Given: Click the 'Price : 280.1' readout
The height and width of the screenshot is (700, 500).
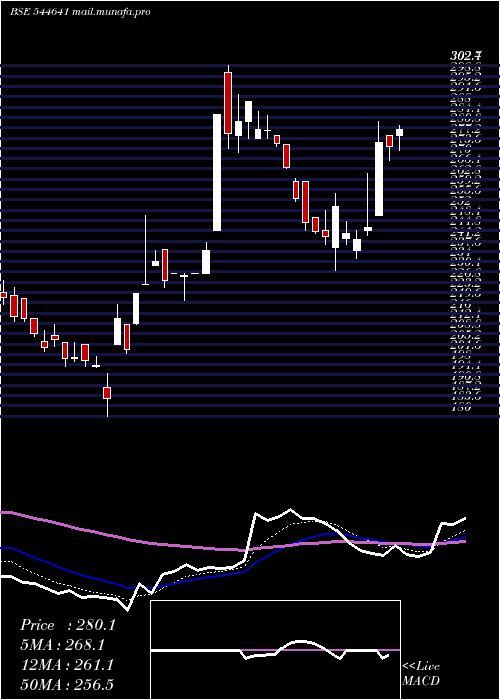Looking at the screenshot, I should [x=68, y=625].
